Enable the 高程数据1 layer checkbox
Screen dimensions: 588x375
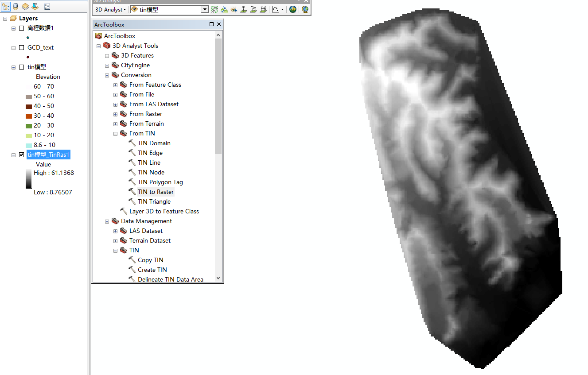pos(21,28)
